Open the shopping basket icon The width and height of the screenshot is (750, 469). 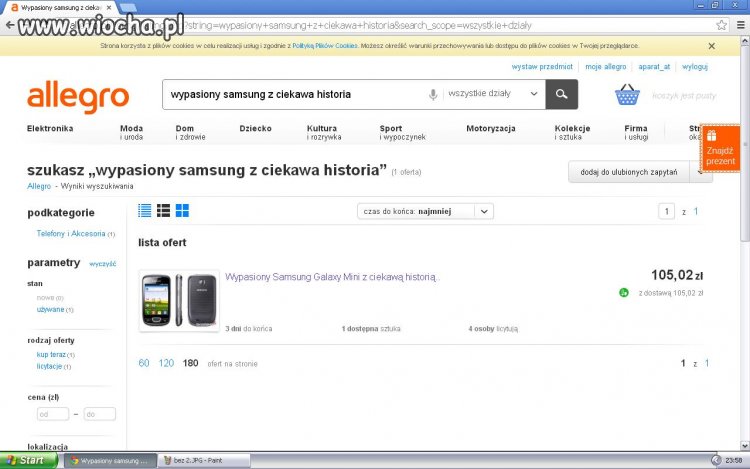click(x=627, y=95)
